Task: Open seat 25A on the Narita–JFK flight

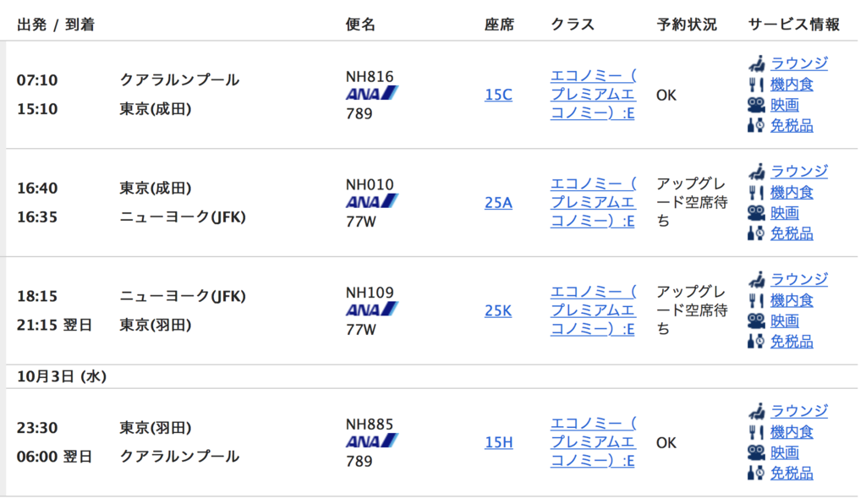Action: 498,203
